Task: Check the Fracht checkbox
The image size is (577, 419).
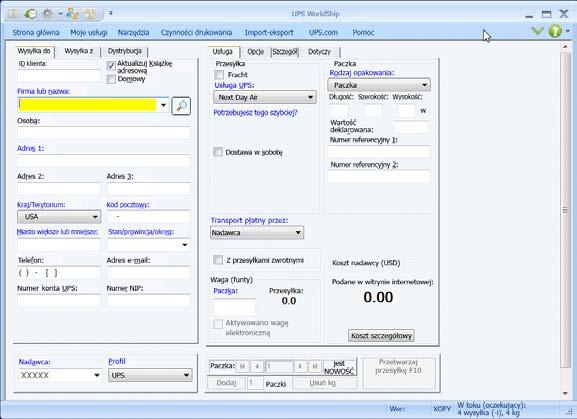Action: [219, 75]
